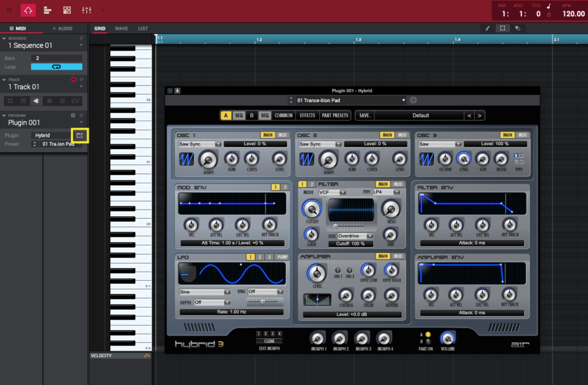This screenshot has width=588, height=385.
Task: Select the marquee selection tool
Action: tap(502, 28)
